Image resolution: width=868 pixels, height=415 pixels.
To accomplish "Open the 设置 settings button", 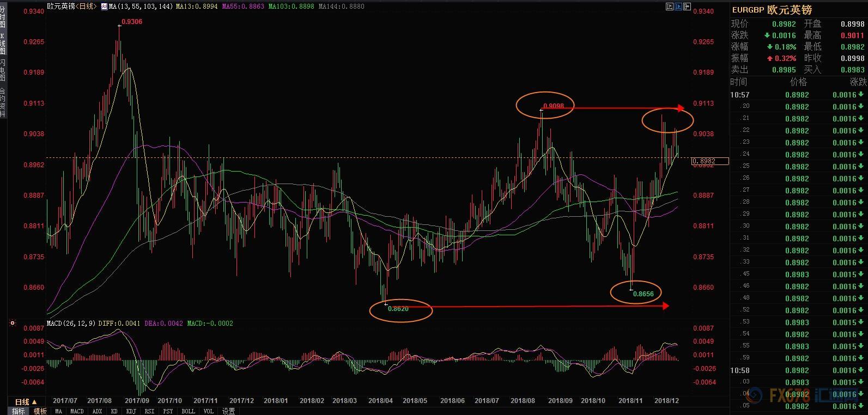I will coord(228,411).
